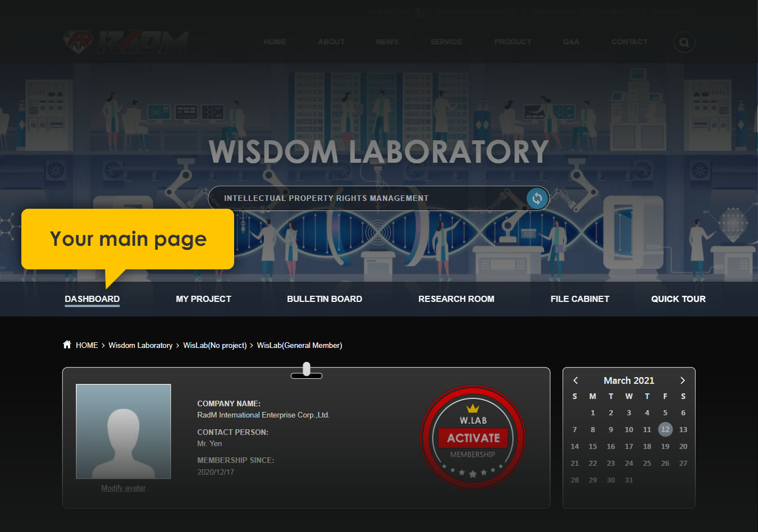Screen dimensions: 758x532
Task: Click the March 2021 calendar title
Action: pos(628,380)
